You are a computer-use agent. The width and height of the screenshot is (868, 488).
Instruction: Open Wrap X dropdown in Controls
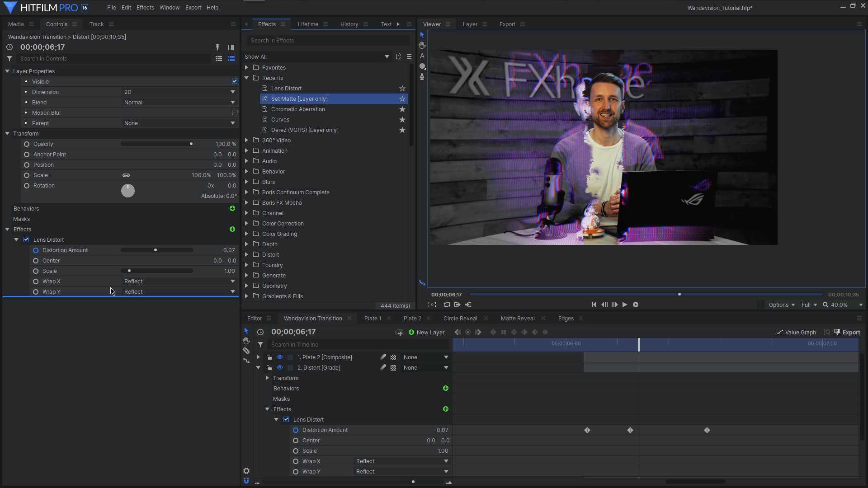coord(179,282)
